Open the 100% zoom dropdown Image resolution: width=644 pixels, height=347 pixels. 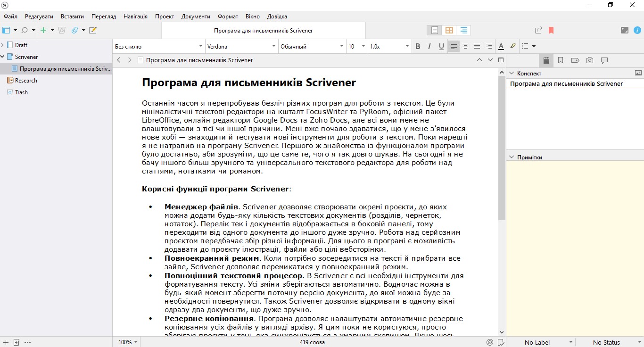point(128,342)
